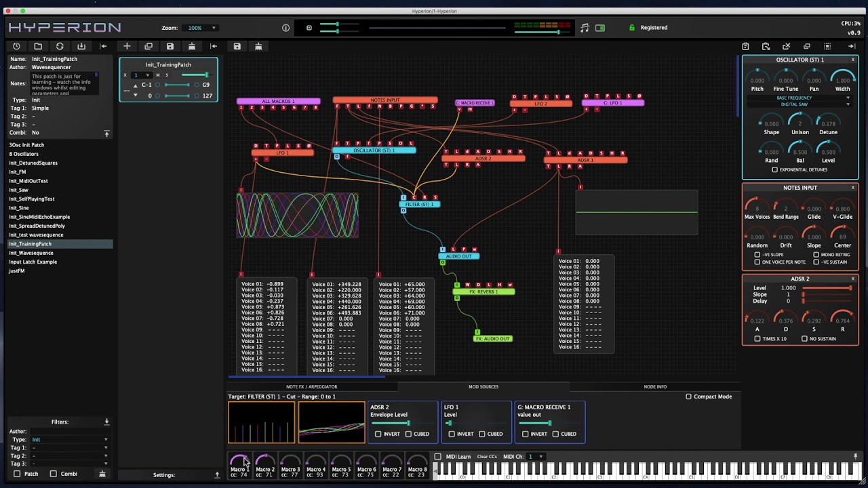Screen dimensions: 868x488
Task: Select the 3Osc Init Patch entry
Action: tap(60, 145)
